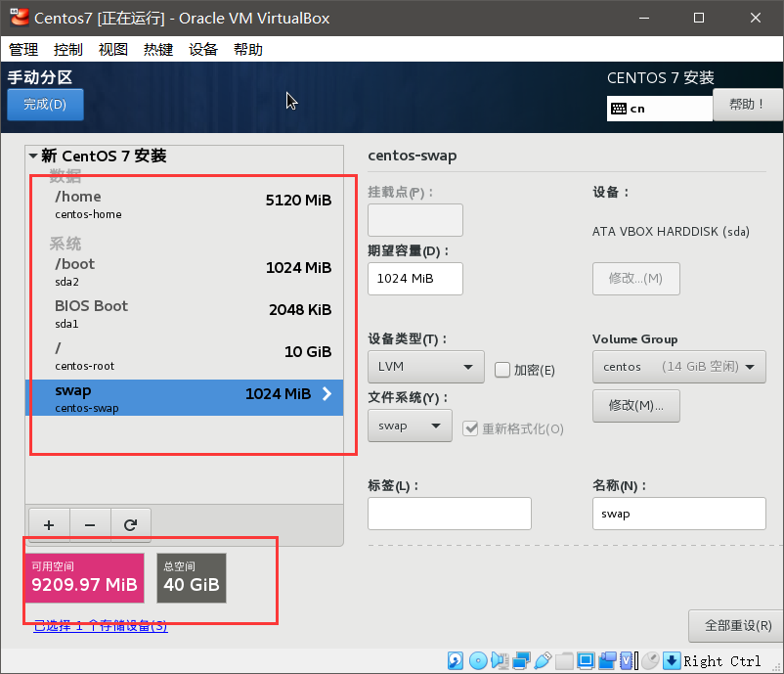Select the / centos-root partition
Viewport: 784px width, 674px height.
pos(185,356)
